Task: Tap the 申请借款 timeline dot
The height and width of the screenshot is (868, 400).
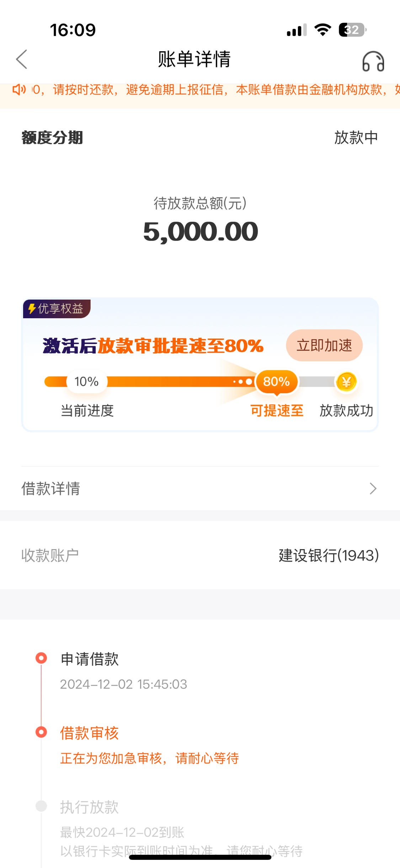Action: coord(41,658)
